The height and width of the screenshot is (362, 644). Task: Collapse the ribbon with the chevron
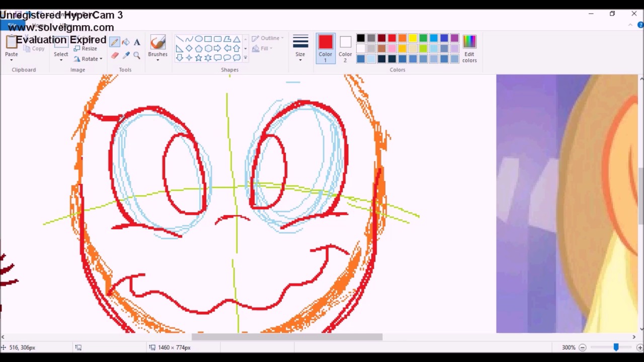(x=630, y=26)
